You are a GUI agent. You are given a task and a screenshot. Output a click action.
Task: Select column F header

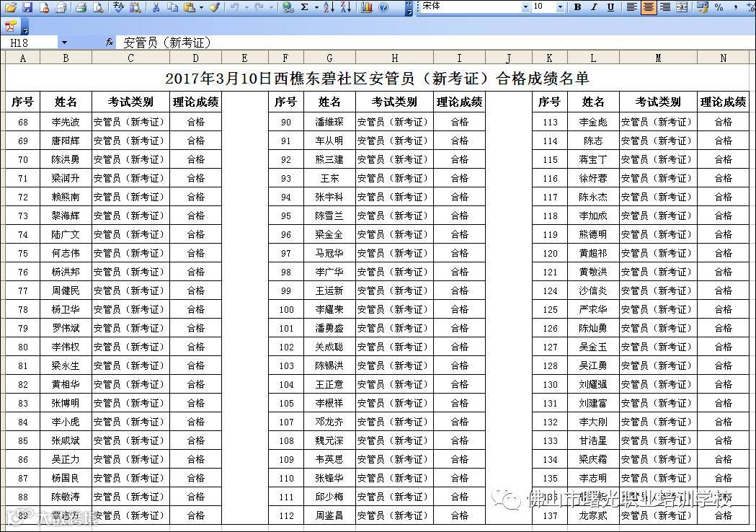(x=285, y=58)
